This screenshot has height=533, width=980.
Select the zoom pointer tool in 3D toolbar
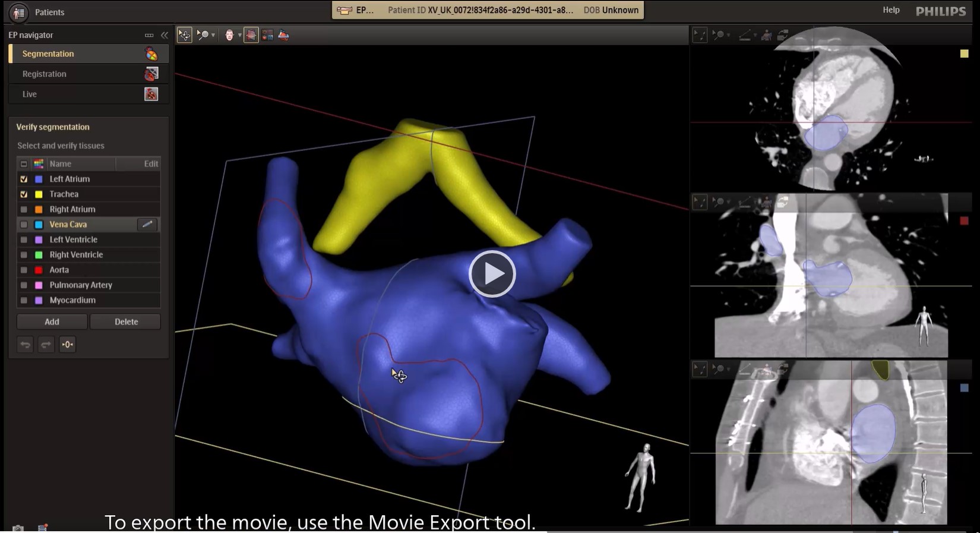click(203, 35)
